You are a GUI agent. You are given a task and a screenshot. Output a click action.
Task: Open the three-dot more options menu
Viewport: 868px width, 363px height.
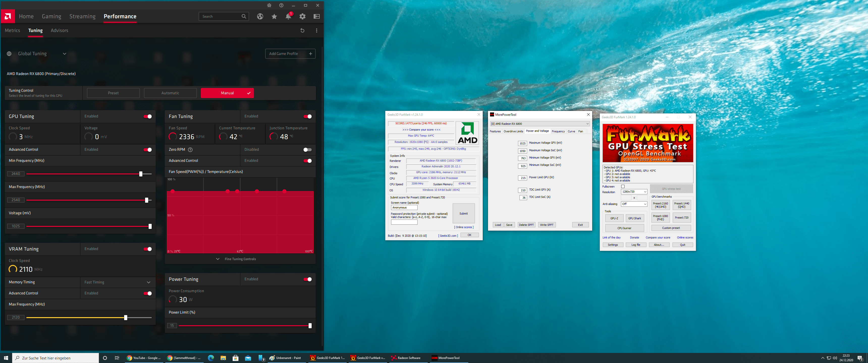[316, 31]
